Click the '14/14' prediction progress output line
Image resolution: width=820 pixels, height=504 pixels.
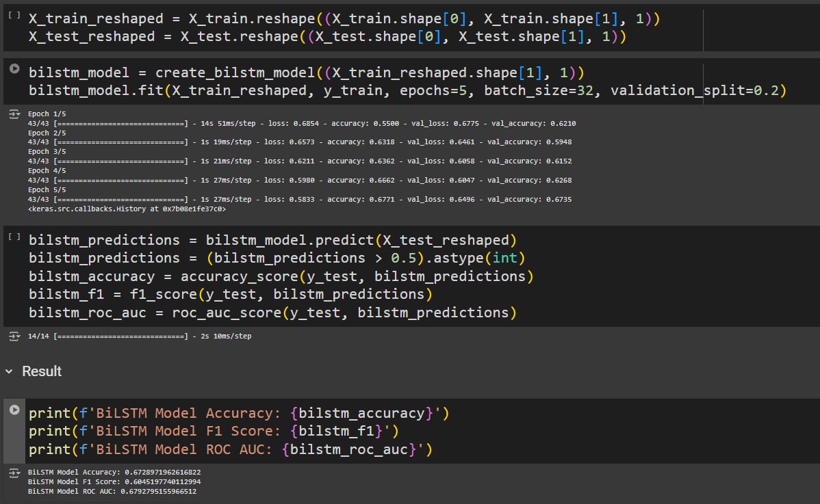(x=140, y=336)
